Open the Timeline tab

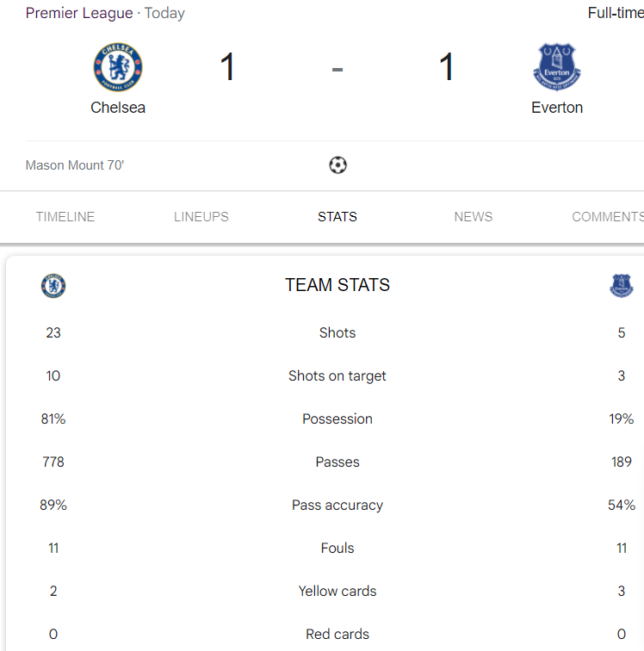(65, 217)
